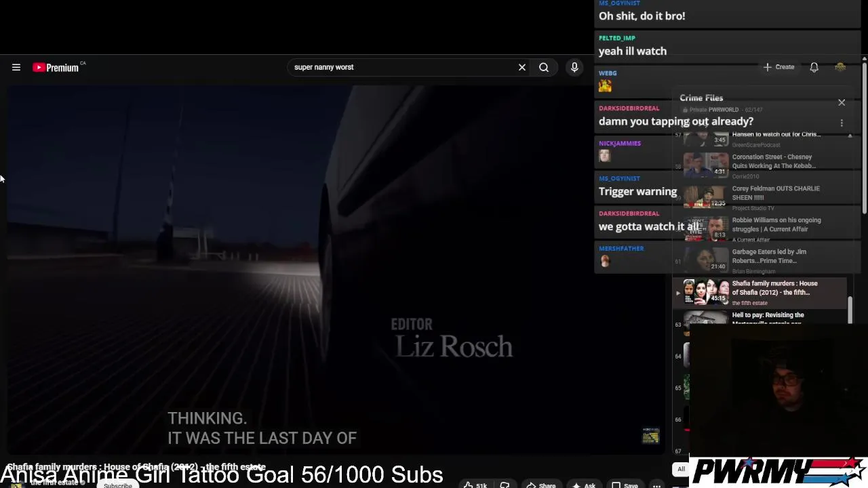The height and width of the screenshot is (488, 868).
Task: Open 'Garbage Eaters led by Jim' title
Action: coord(769,256)
